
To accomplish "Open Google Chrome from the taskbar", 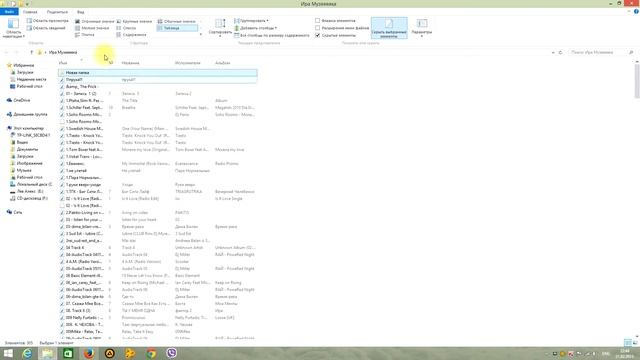I will tap(151, 353).
